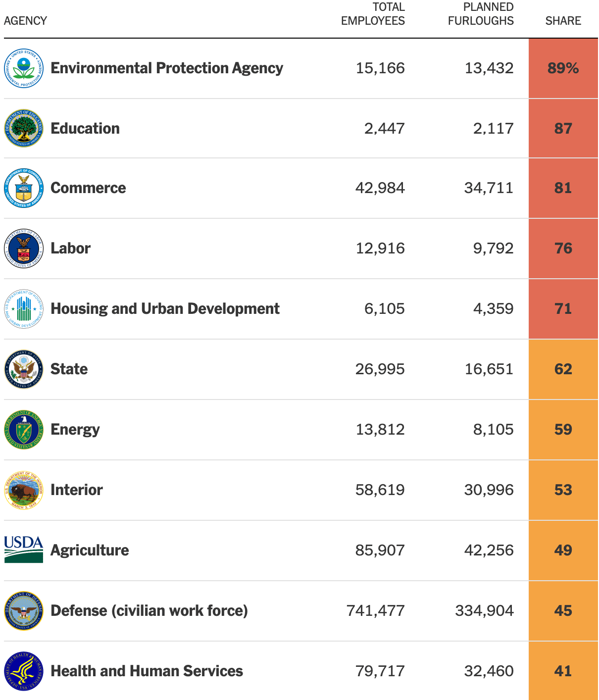The height and width of the screenshot is (700, 599).
Task: Click the red 89% share cell
Action: 563,68
